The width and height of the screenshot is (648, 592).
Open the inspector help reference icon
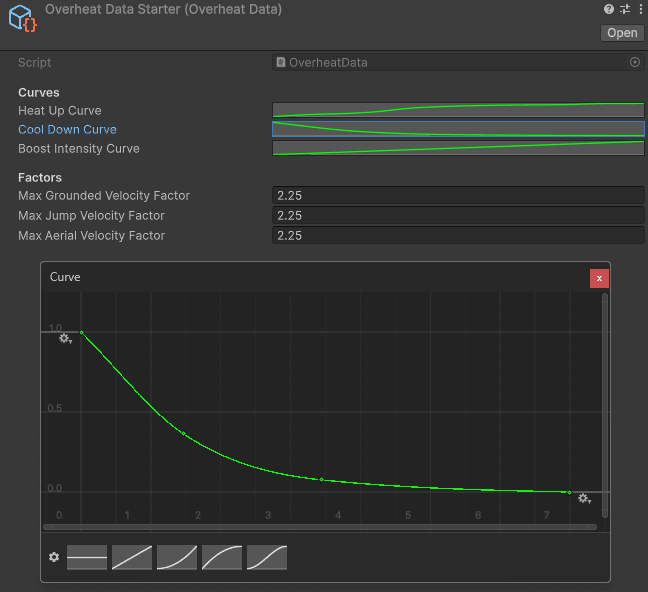click(x=608, y=9)
